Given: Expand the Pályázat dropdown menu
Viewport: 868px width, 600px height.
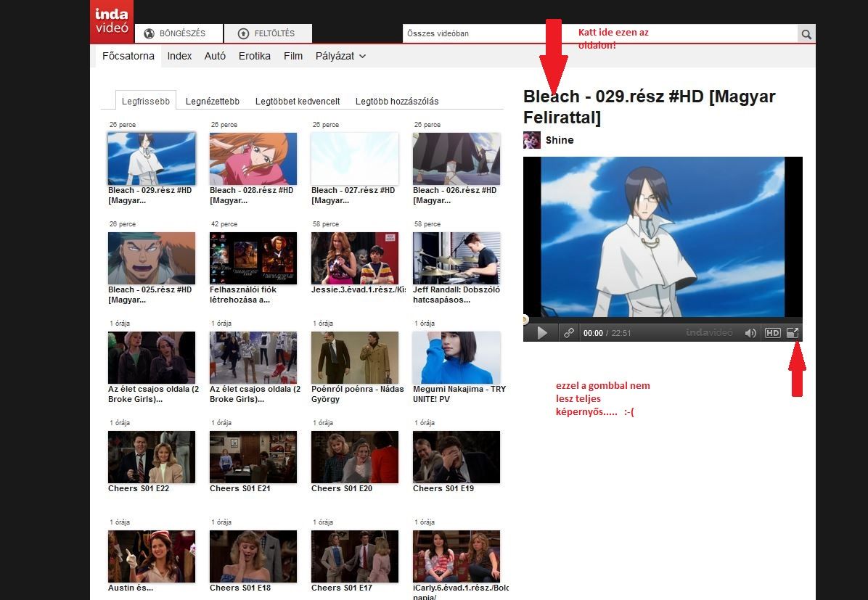Looking at the screenshot, I should (x=340, y=56).
